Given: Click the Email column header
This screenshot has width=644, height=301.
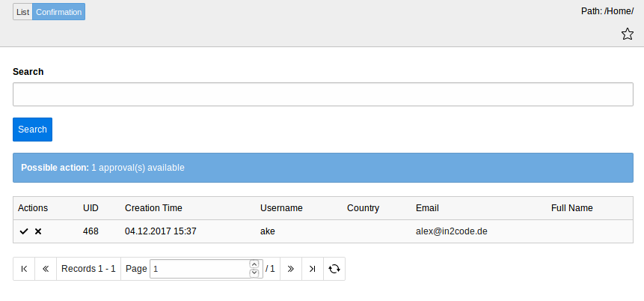Looking at the screenshot, I should (x=427, y=208).
